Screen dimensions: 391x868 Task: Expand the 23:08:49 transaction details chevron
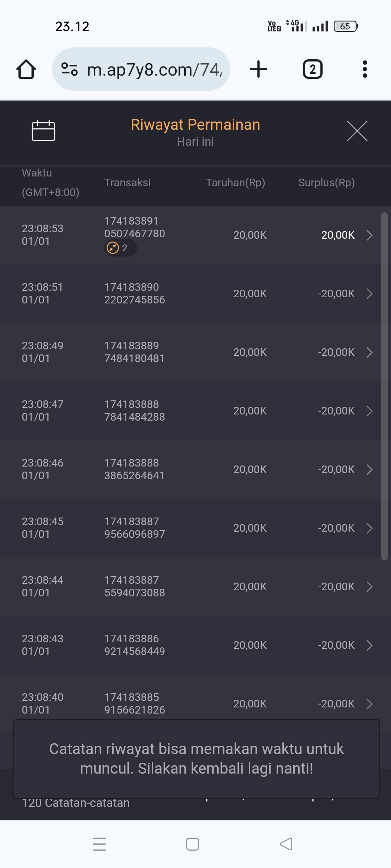[370, 352]
